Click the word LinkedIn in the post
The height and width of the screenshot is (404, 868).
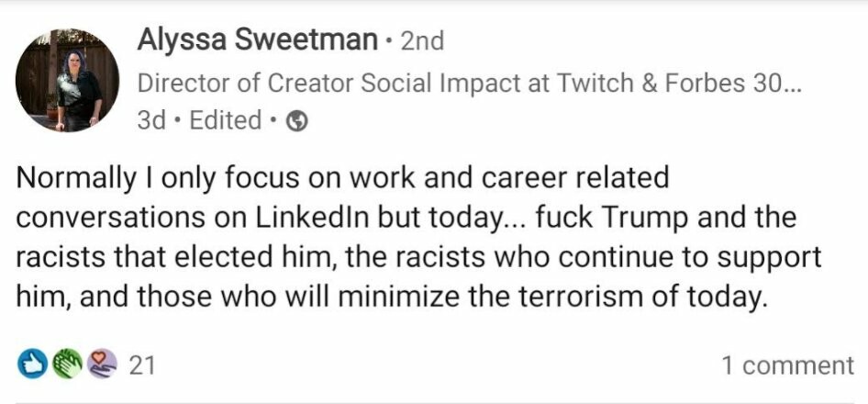310,218
